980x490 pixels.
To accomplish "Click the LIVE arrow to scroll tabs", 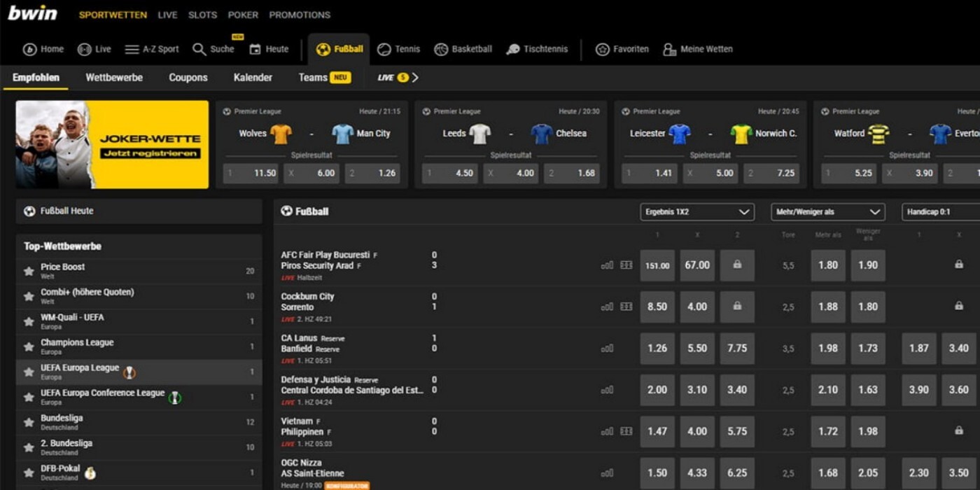I will tap(415, 78).
